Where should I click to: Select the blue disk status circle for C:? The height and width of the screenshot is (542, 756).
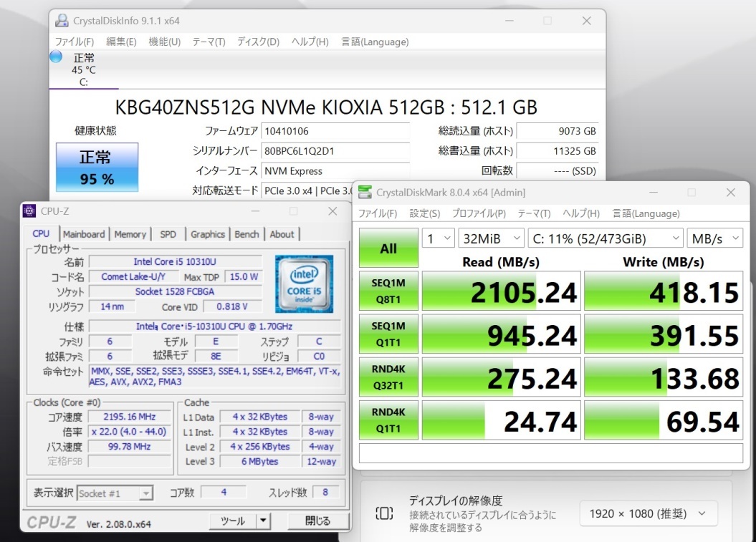pyautogui.click(x=56, y=57)
